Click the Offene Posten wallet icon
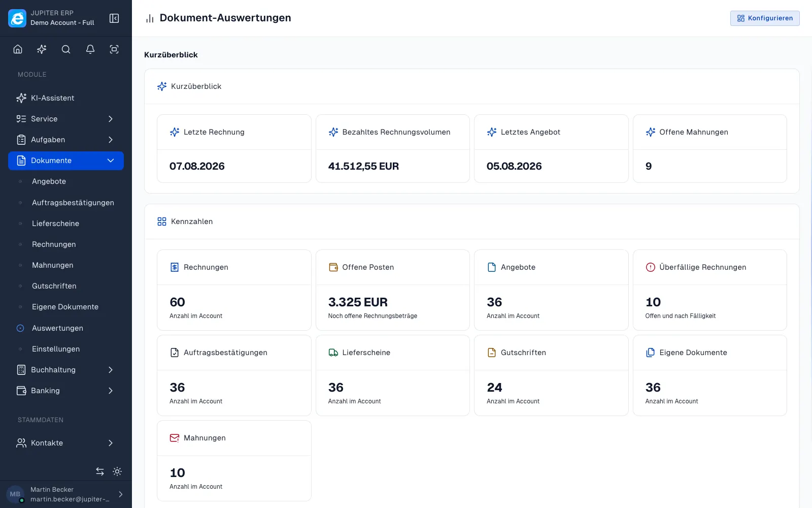 point(333,267)
